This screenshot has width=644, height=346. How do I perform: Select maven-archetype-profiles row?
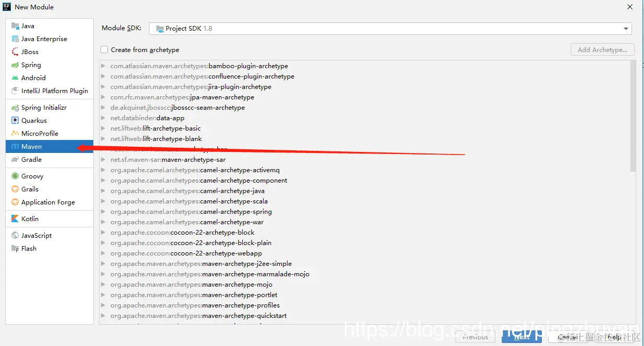[365, 305]
